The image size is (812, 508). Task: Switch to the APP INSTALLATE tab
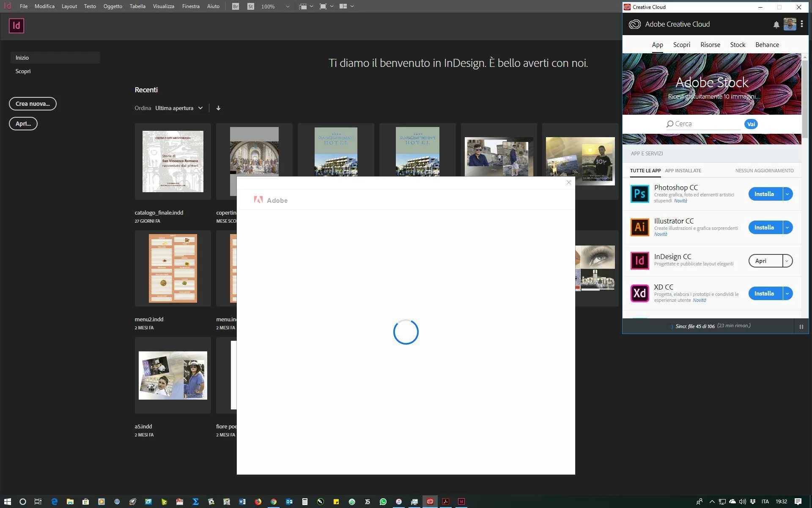tap(683, 171)
